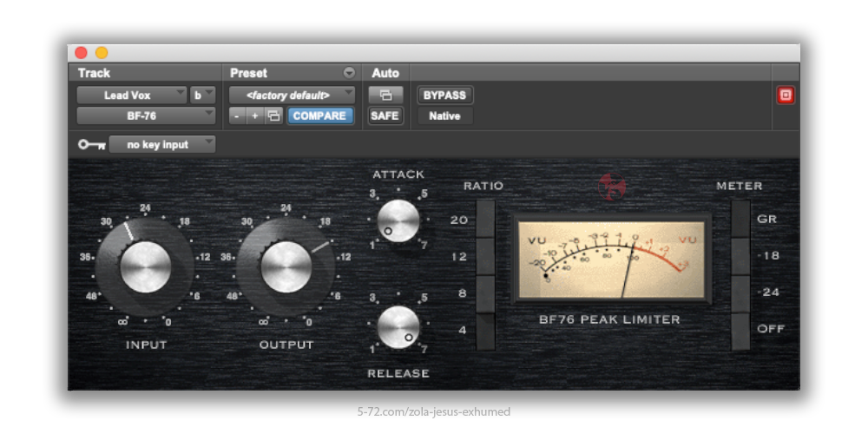
Task: Click the RATIO label
Action: pyautogui.click(x=483, y=186)
